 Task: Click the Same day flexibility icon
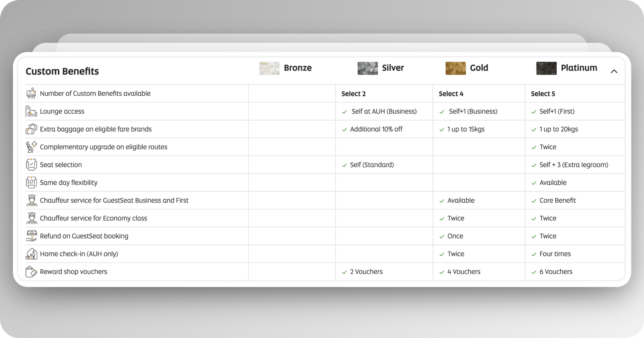[x=31, y=182]
